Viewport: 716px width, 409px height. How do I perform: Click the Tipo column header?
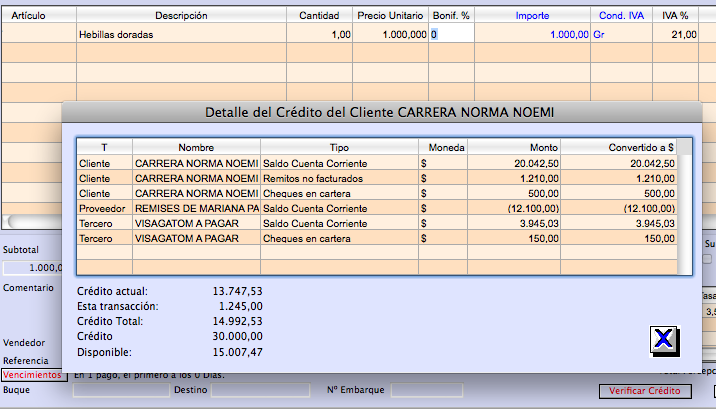[x=339, y=147]
